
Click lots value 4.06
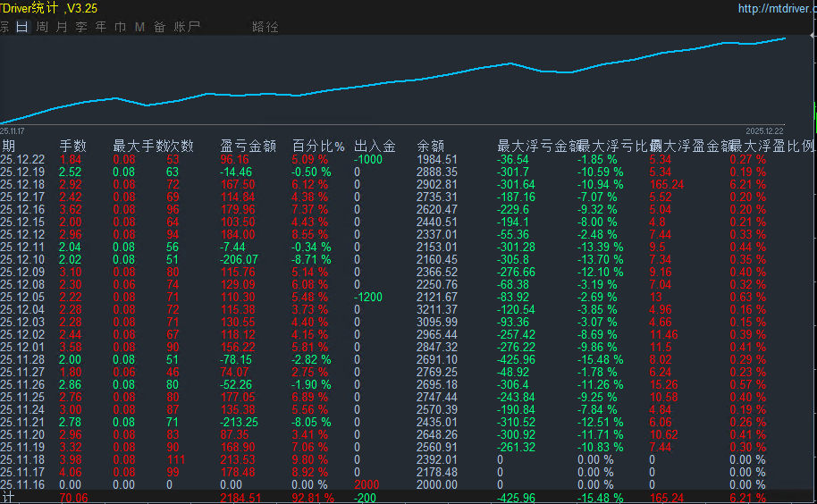(x=71, y=472)
